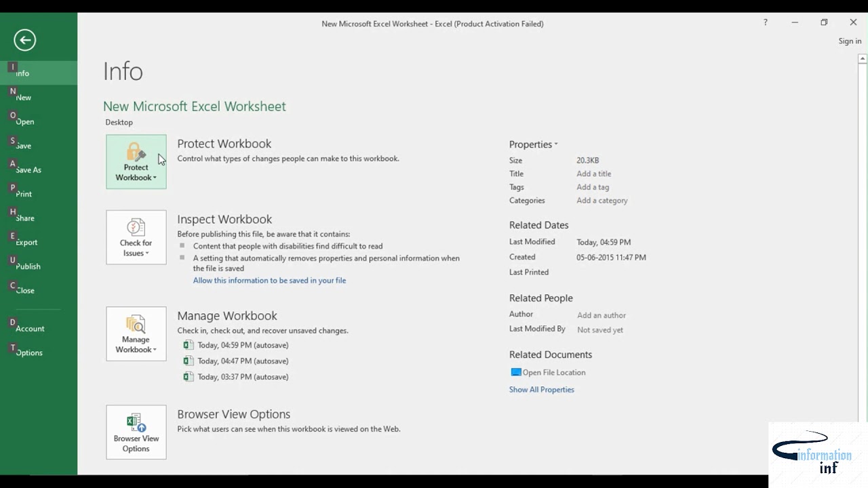Open the Protect Workbook dropdown button
The height and width of the screenshot is (488, 868).
[136, 161]
